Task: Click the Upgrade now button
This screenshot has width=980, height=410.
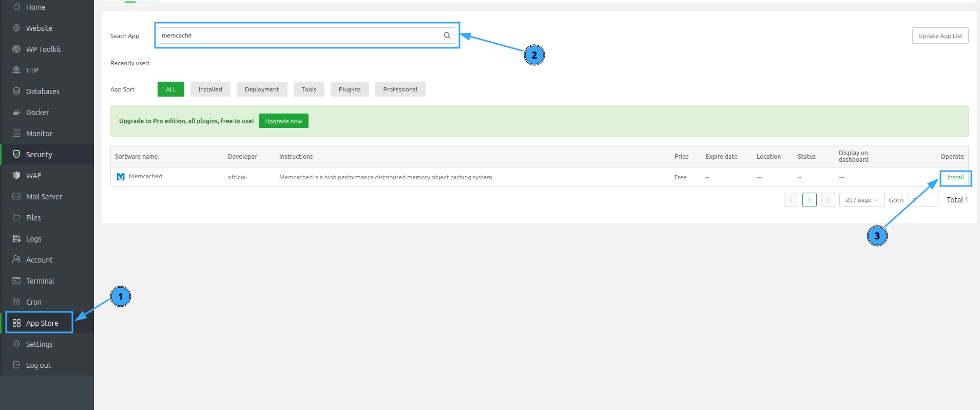Action: [x=283, y=121]
